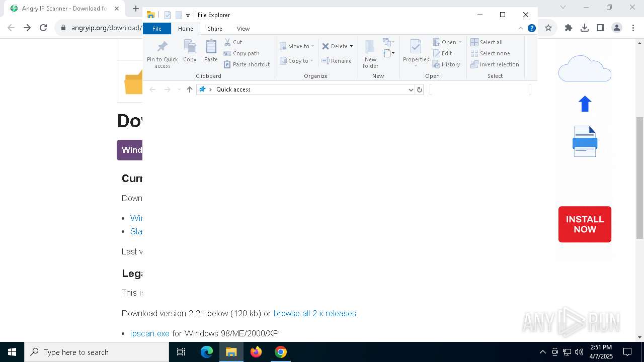Image resolution: width=644 pixels, height=362 pixels.
Task: Click Task View taskbar icon
Action: pos(181,352)
